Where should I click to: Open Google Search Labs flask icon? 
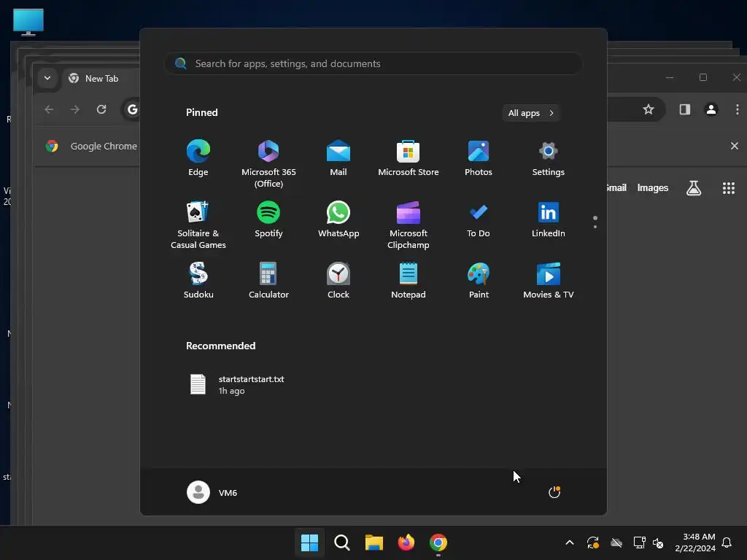694,188
